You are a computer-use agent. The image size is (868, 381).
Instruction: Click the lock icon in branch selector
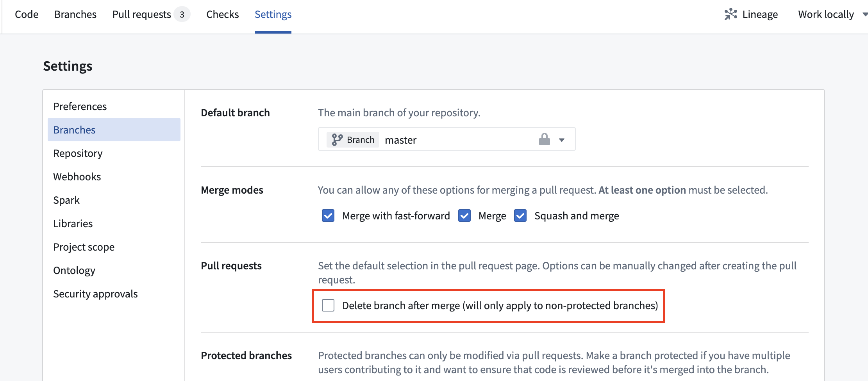(544, 139)
